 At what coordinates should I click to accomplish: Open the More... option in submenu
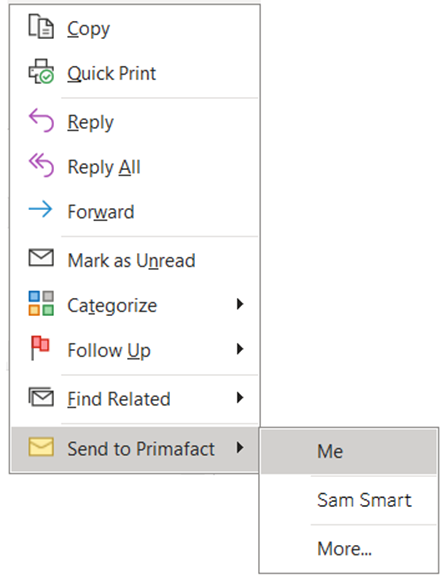pos(344,549)
